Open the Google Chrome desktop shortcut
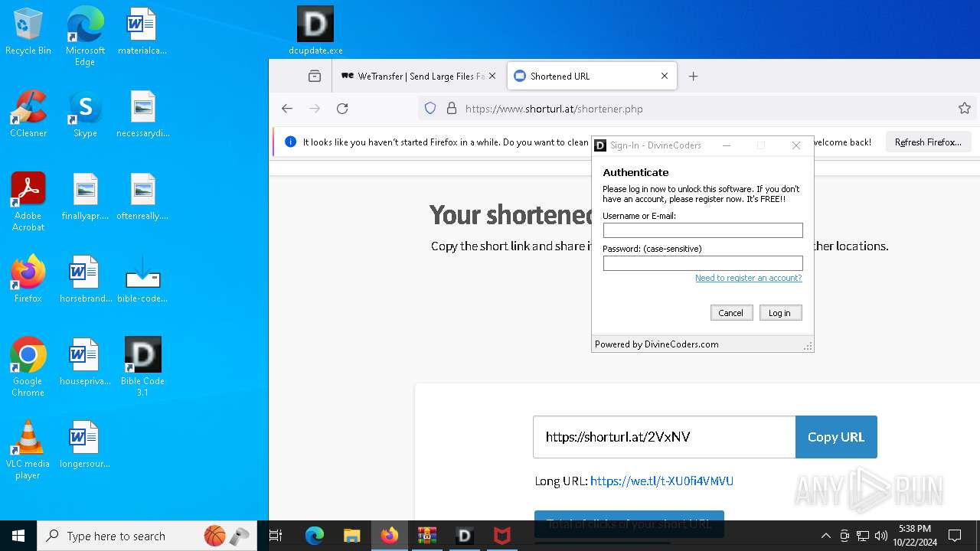This screenshot has height=551, width=980. 28,367
